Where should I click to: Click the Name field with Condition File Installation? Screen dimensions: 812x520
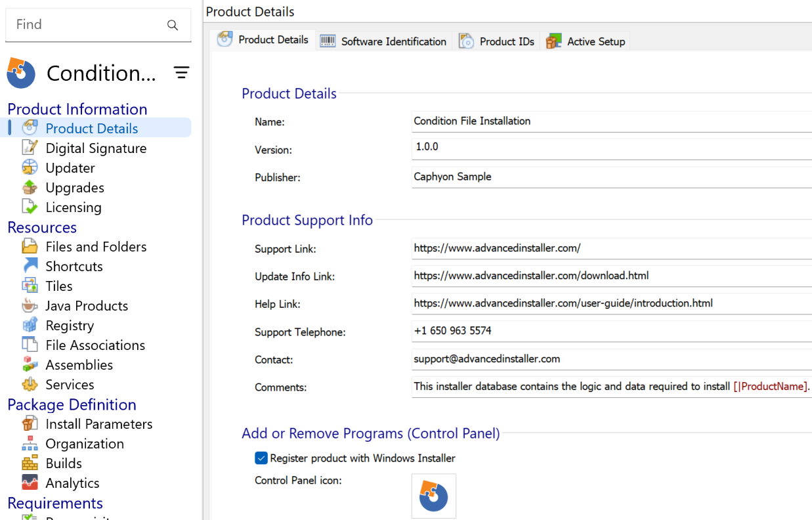(612, 121)
